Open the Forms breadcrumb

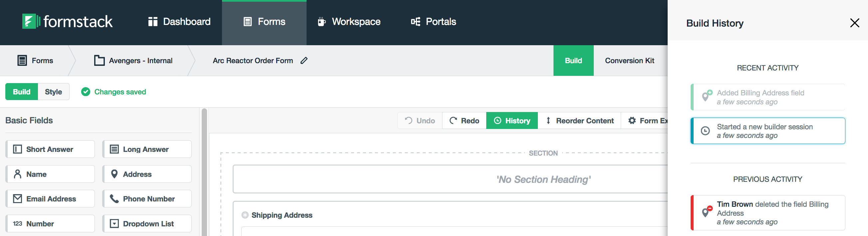coord(35,60)
